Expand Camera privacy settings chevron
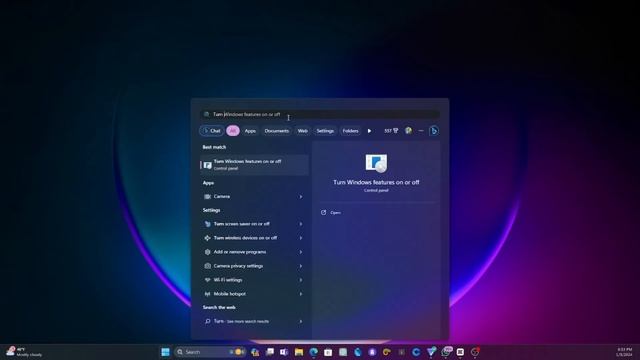 click(x=301, y=266)
